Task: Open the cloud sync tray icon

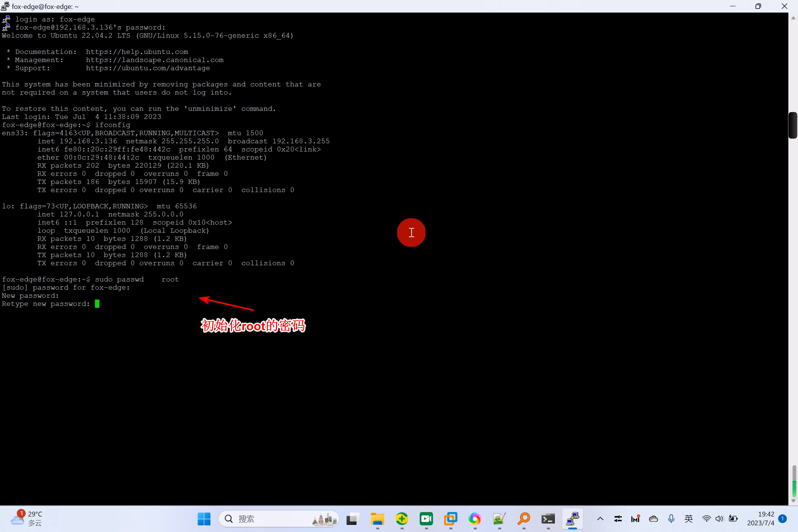Action: [654, 519]
